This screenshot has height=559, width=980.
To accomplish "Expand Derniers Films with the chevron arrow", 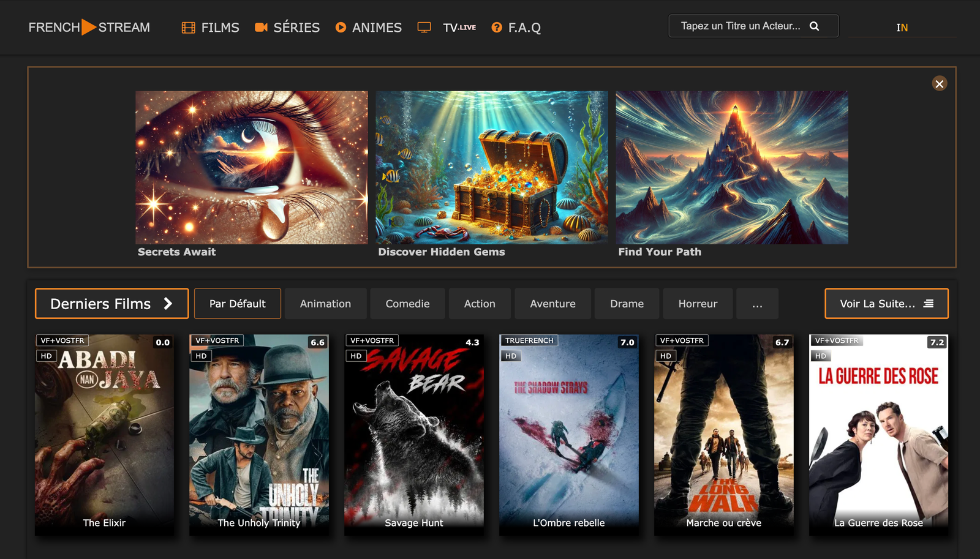I will point(168,304).
